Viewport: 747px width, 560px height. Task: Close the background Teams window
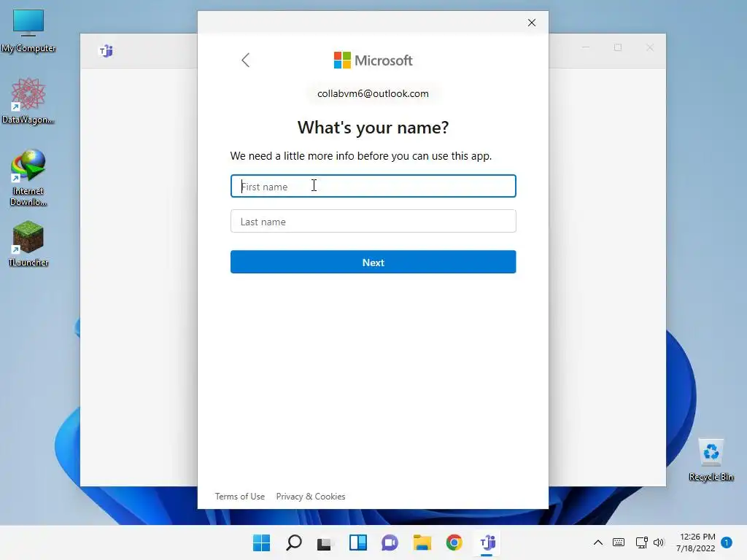click(x=650, y=47)
